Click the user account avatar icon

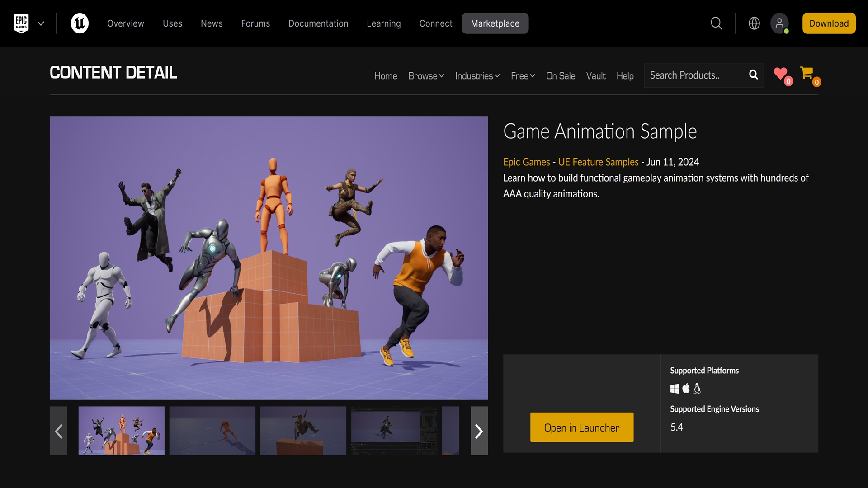(779, 23)
